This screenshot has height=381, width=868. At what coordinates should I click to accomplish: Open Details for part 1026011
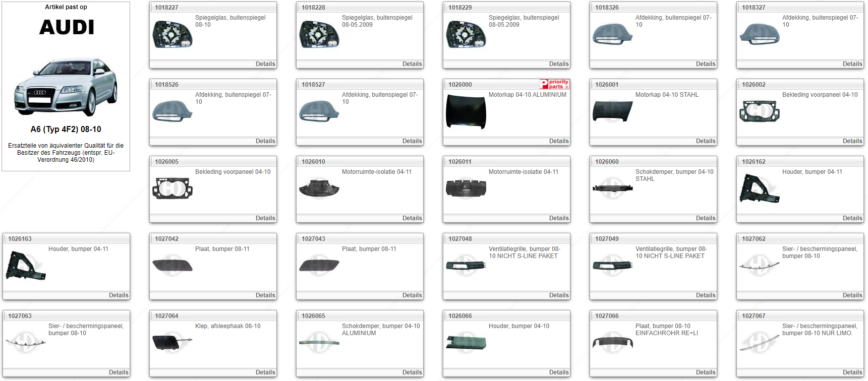pyautogui.click(x=559, y=218)
